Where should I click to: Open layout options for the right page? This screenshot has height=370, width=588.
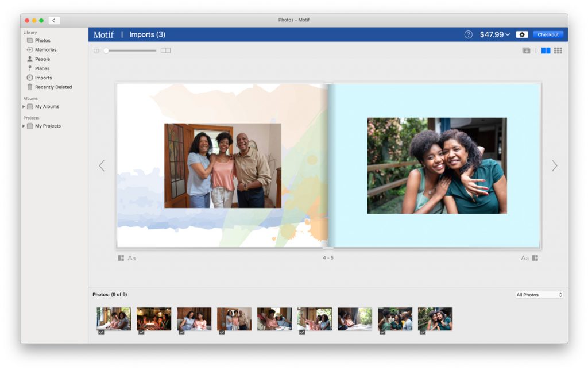[535, 258]
